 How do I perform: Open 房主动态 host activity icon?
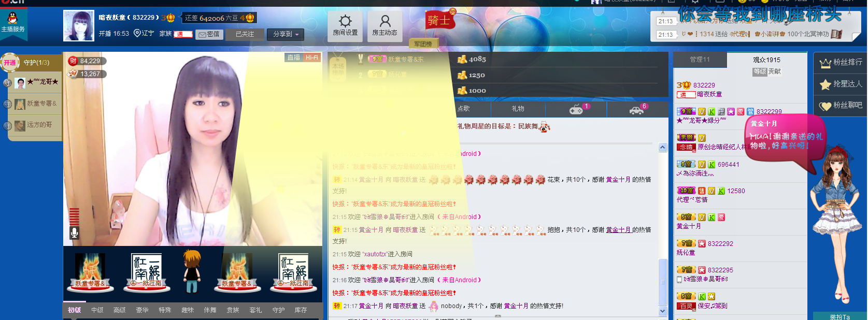point(385,26)
